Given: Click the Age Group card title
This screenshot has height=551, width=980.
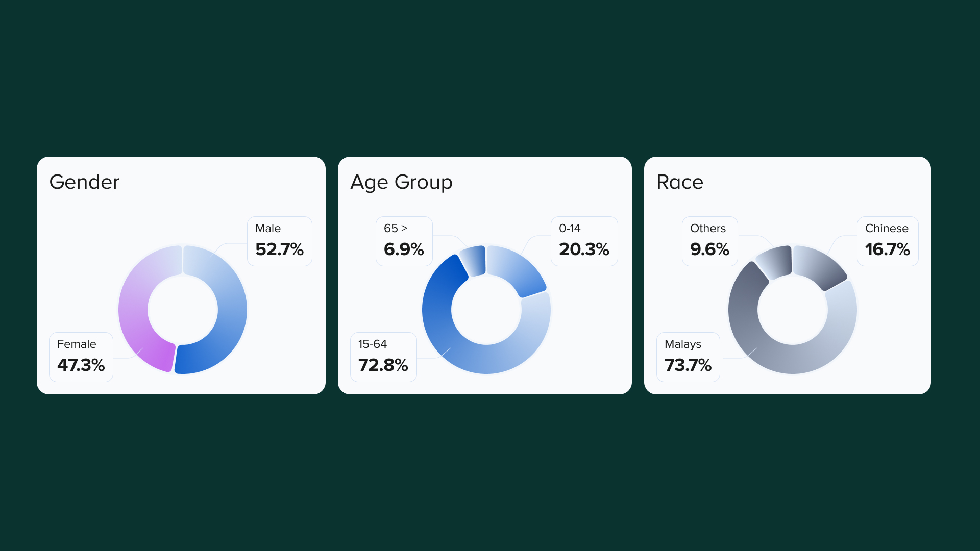Looking at the screenshot, I should (401, 182).
